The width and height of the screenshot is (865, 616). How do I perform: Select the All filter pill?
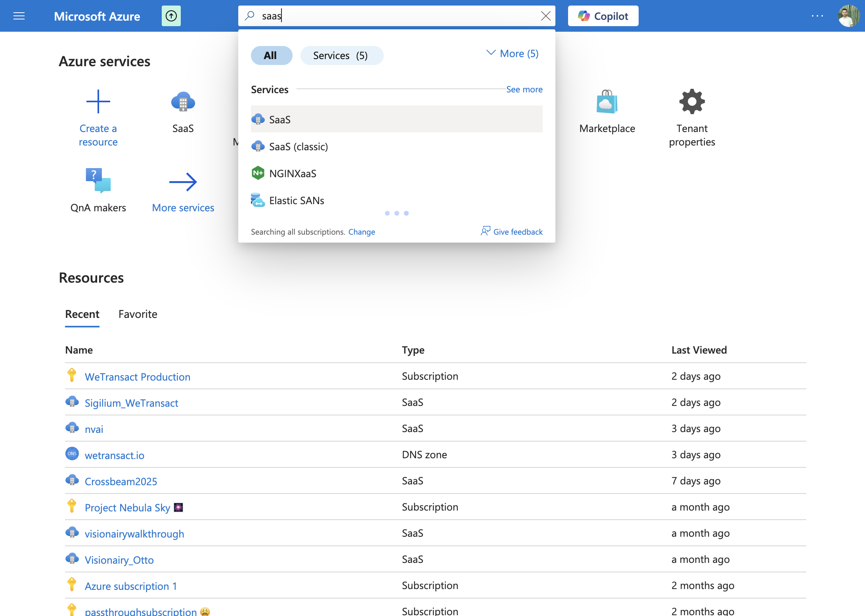272,55
